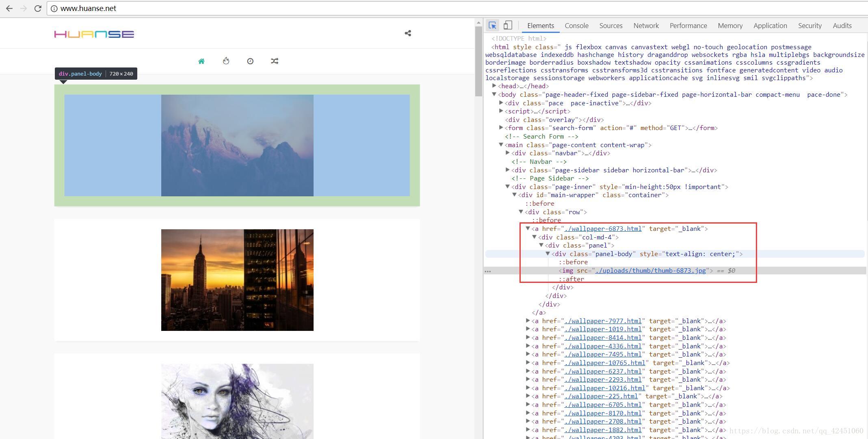Switch to the Performance tab

[x=688, y=26]
